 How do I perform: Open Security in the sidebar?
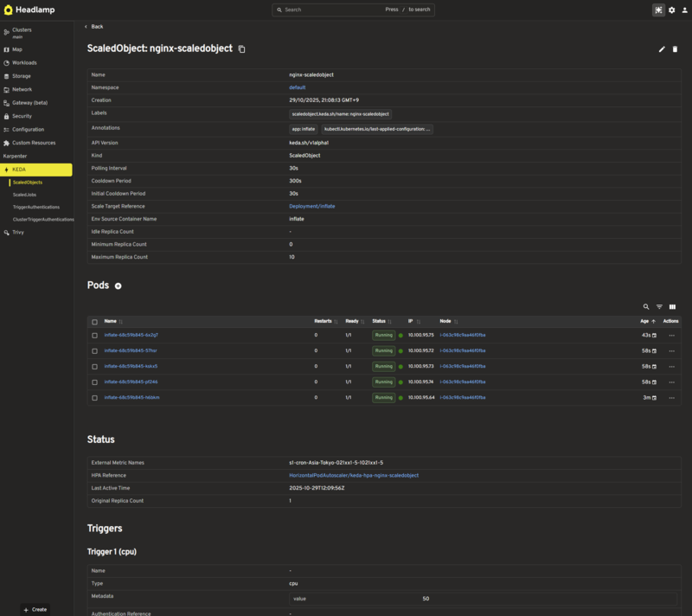tap(22, 116)
